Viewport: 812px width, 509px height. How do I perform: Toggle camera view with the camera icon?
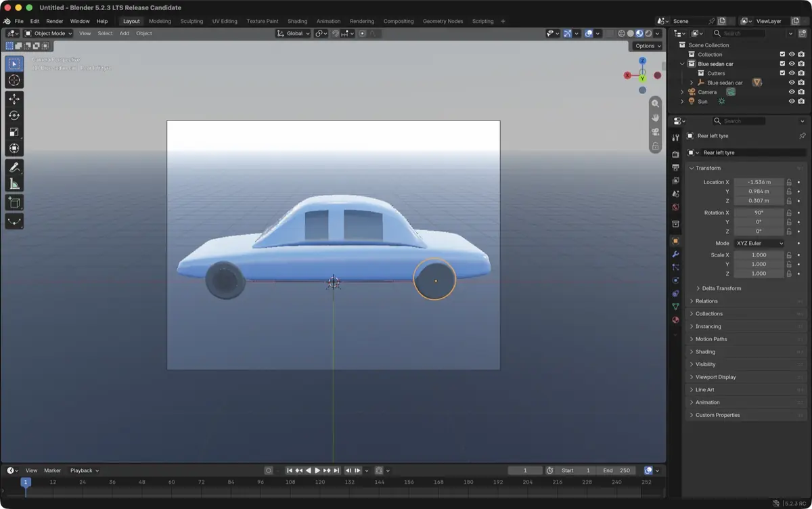(655, 132)
